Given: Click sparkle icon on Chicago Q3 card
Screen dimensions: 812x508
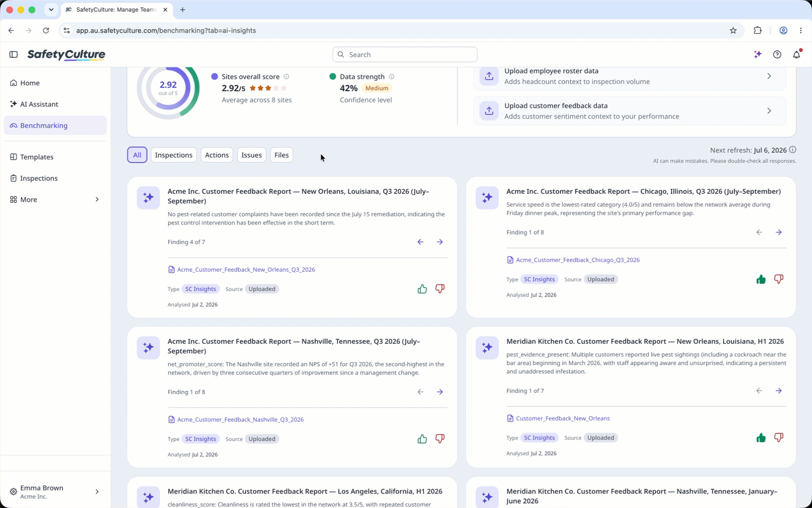Looking at the screenshot, I should point(487,197).
